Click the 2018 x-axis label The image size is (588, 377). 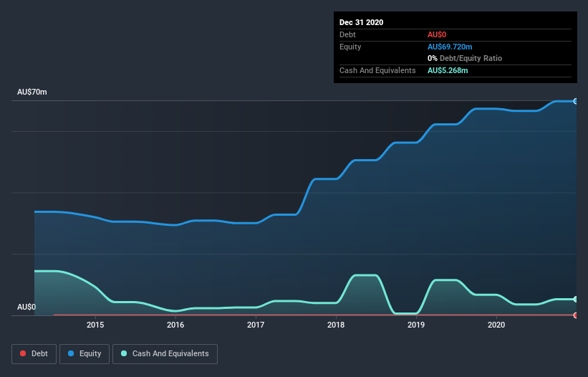(336, 325)
